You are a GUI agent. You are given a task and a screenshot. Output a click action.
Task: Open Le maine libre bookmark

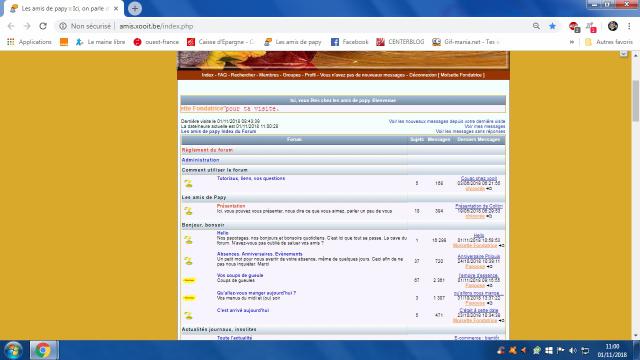pos(100,42)
